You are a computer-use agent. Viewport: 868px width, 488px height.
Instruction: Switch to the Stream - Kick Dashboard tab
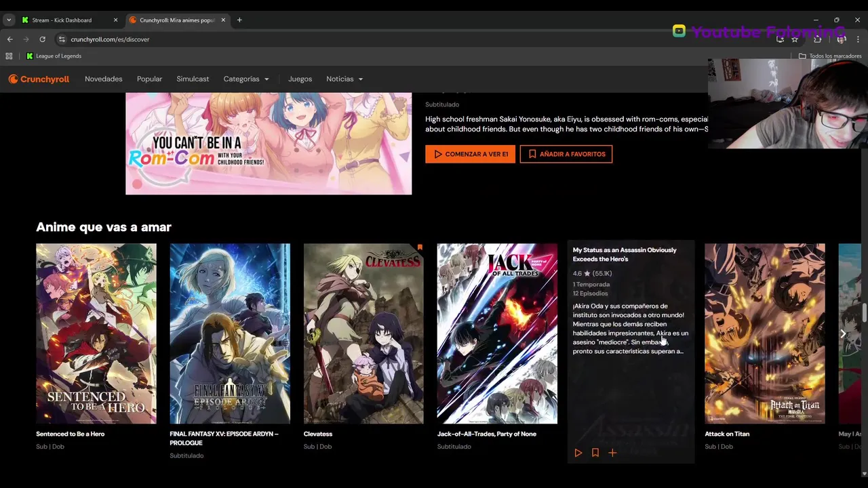(x=69, y=20)
